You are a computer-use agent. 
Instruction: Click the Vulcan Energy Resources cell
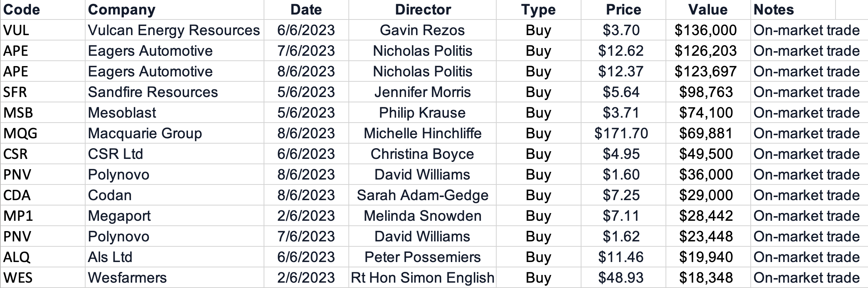coord(174,31)
